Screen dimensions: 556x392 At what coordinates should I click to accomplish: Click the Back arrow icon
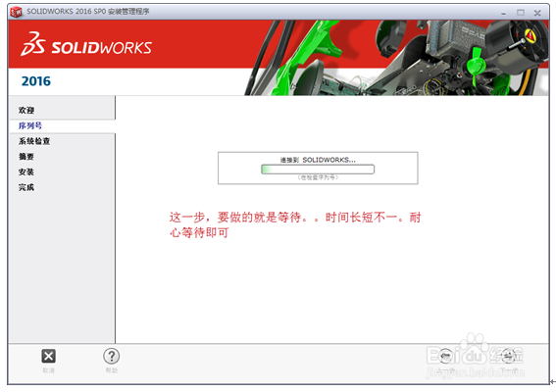pos(445,356)
